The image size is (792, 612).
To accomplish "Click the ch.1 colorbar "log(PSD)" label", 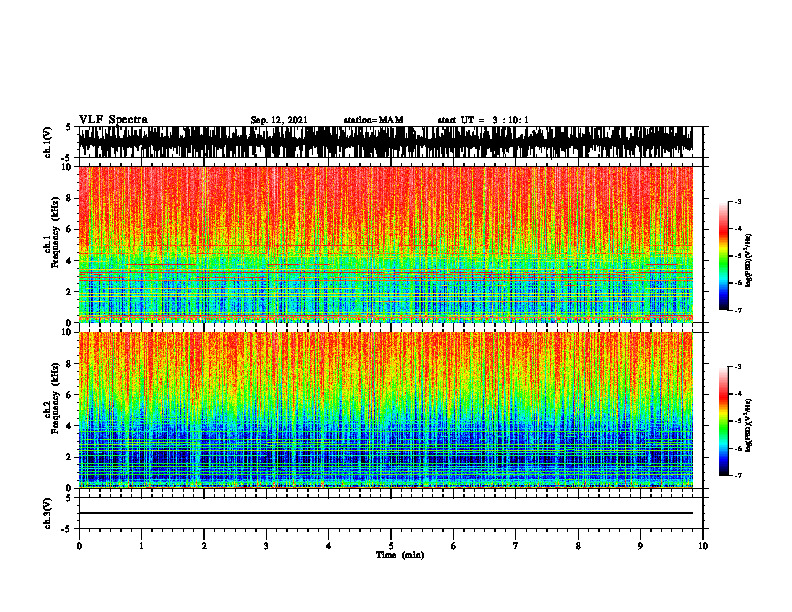I will 749,261.
